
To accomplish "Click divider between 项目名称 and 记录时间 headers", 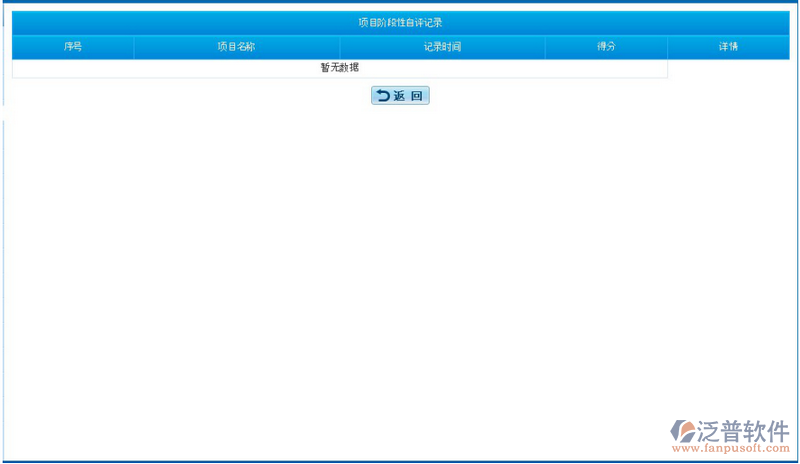I will pos(340,47).
